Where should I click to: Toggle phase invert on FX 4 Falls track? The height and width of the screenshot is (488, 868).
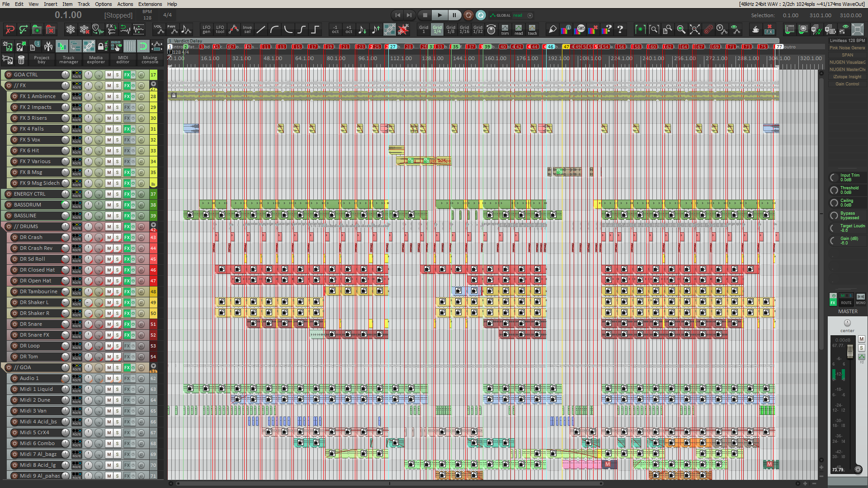click(142, 129)
